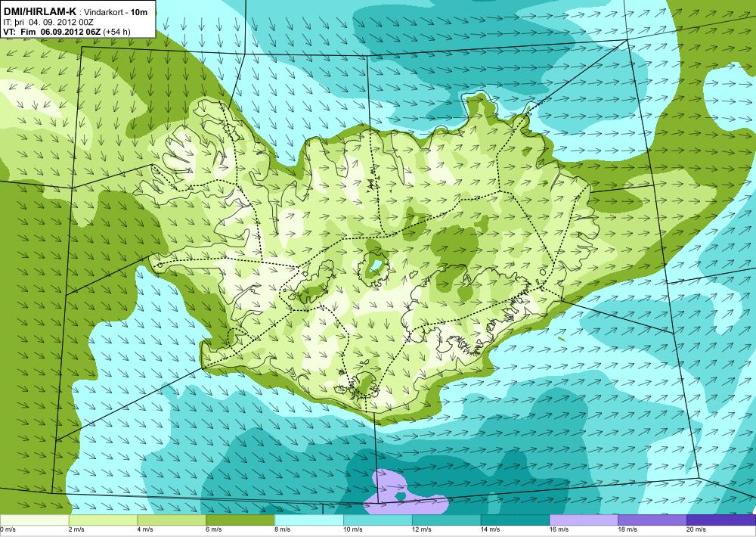Screen dimensions: 756x537
Task: Click the cyan spot inside the central glacier outline
Action: point(376,265)
